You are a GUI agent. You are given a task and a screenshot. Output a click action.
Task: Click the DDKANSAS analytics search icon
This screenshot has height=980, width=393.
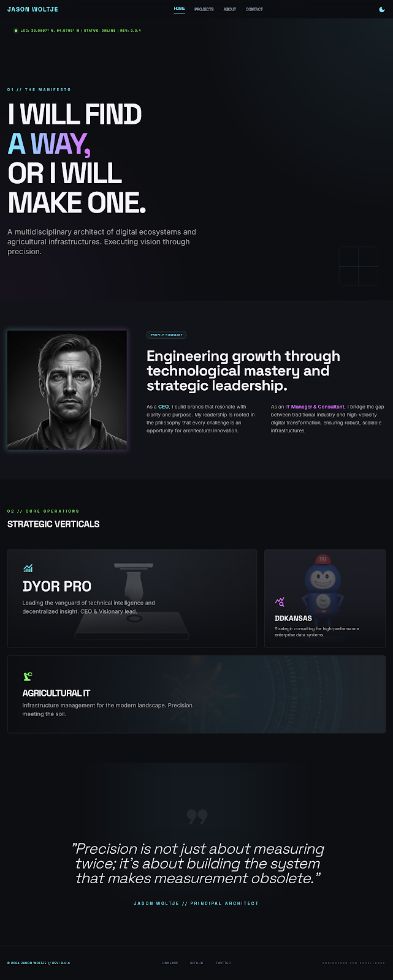click(x=280, y=602)
